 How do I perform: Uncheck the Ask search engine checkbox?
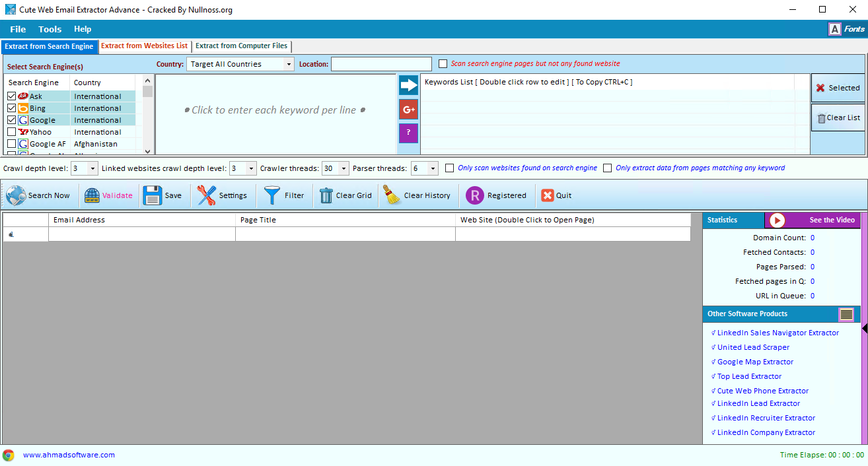12,96
